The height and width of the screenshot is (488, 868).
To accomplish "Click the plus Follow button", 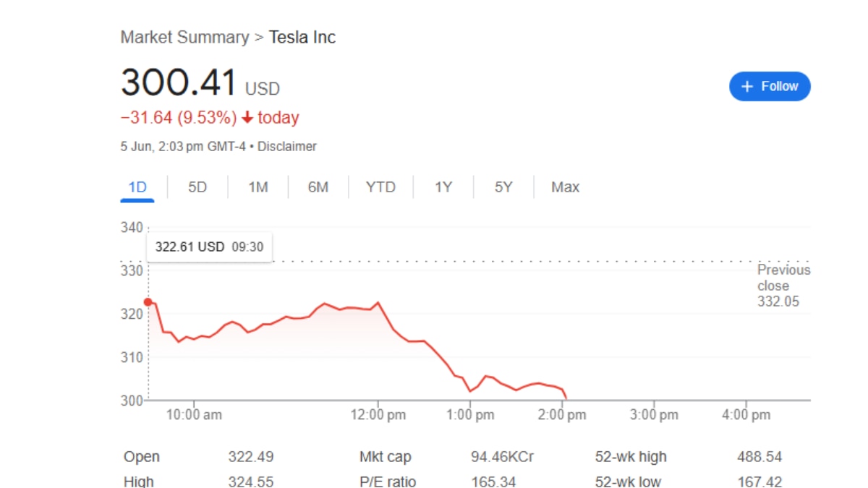I will pos(770,87).
